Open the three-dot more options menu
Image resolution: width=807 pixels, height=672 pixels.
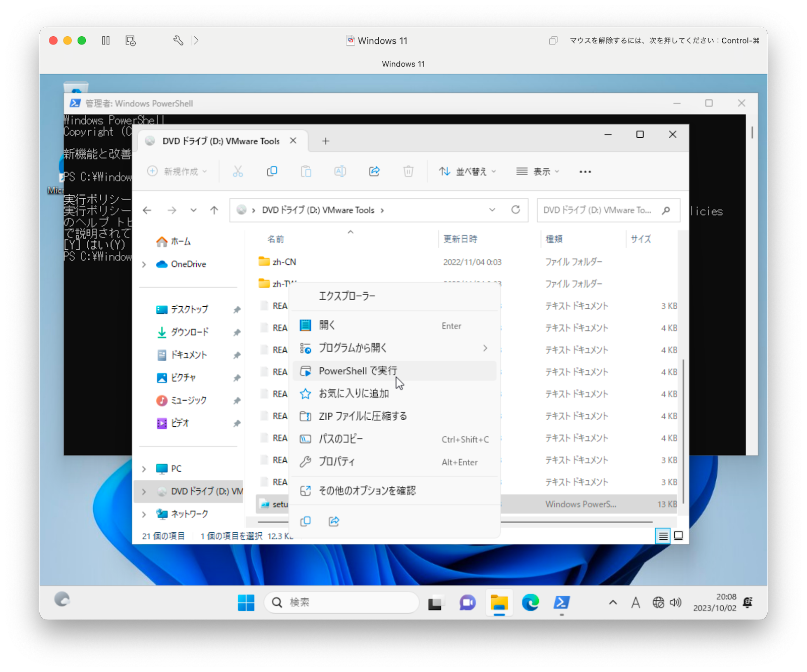point(585,172)
